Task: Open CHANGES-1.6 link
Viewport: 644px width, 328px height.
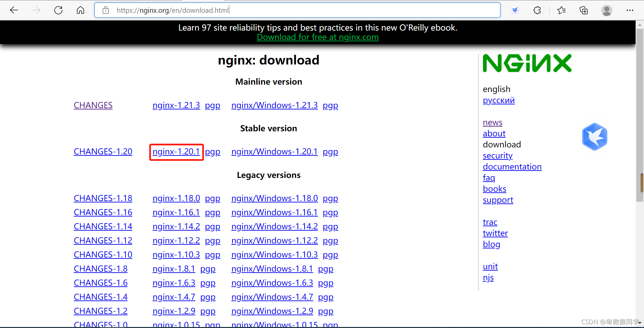Action: tap(101, 283)
